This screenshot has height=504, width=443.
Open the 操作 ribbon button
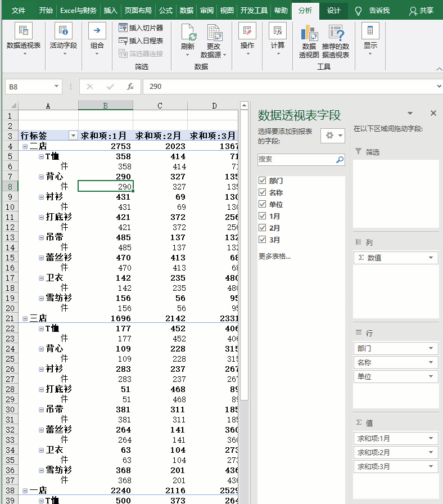(247, 39)
